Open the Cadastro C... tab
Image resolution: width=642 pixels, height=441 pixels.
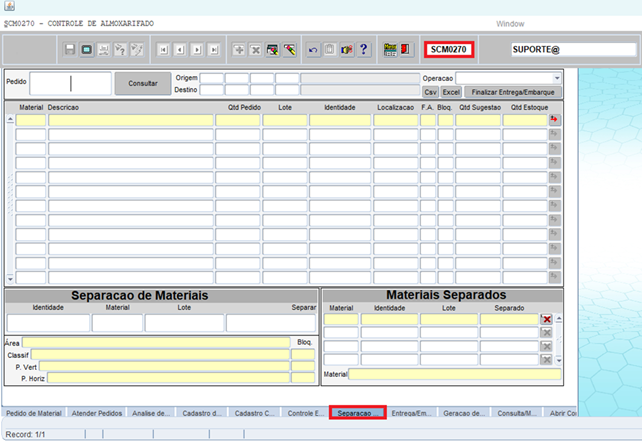[x=254, y=413]
